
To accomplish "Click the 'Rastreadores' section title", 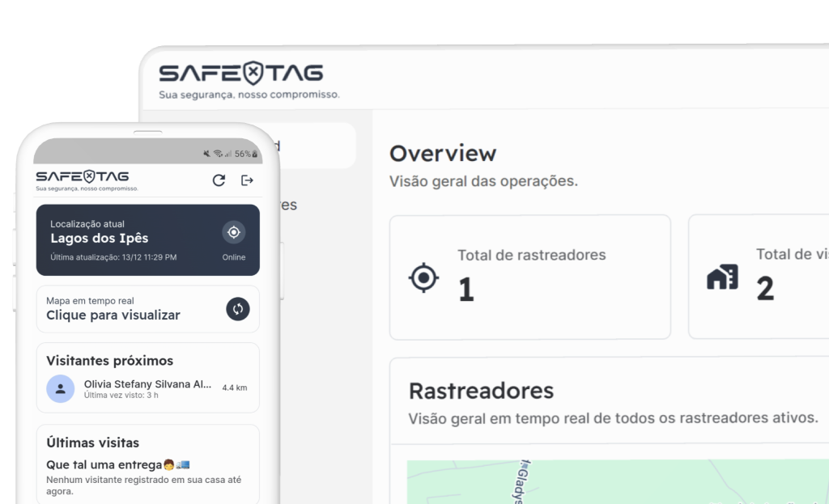I will pos(481,391).
